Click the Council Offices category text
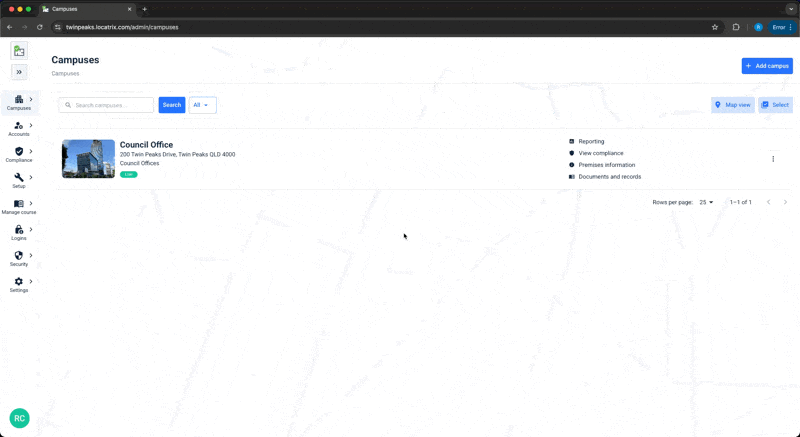Screen dimensions: 800x437 pos(139,163)
